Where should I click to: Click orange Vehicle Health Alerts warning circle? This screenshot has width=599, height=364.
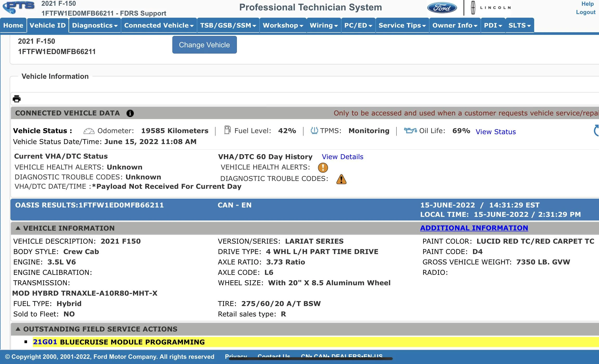(x=323, y=168)
